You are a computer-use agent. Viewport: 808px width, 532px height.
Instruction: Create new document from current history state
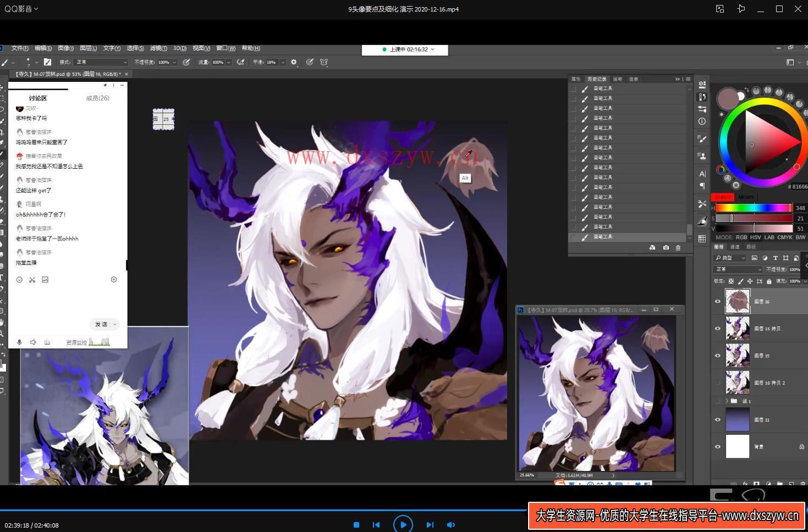652,248
